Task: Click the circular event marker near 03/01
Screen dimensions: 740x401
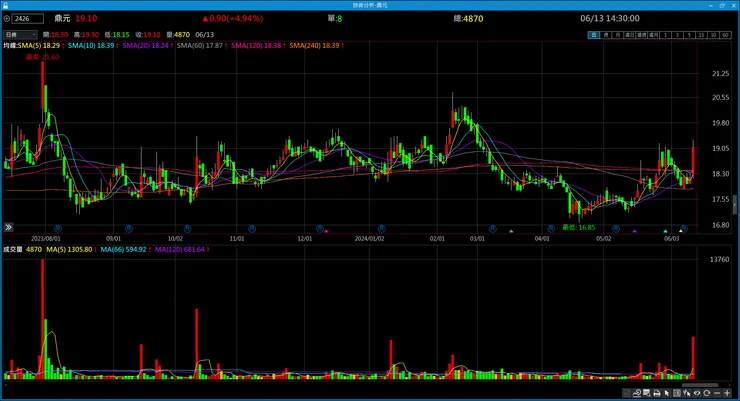Action: pos(493,229)
